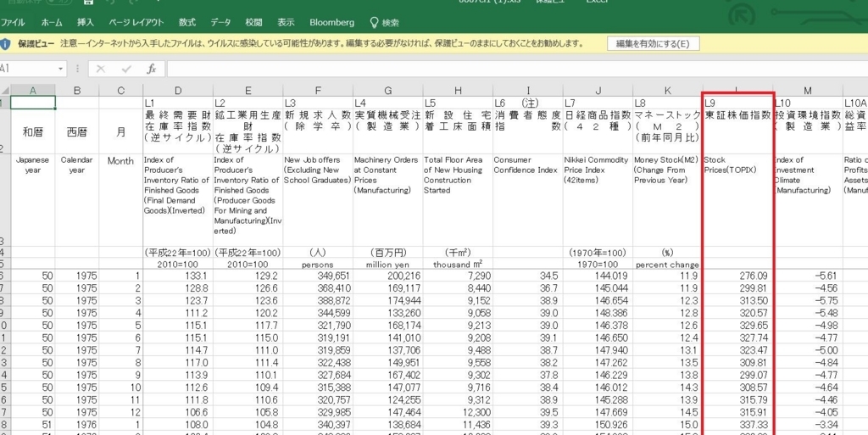Select the cell with value 150.926
Screen dimensions: 868x435
point(598,424)
